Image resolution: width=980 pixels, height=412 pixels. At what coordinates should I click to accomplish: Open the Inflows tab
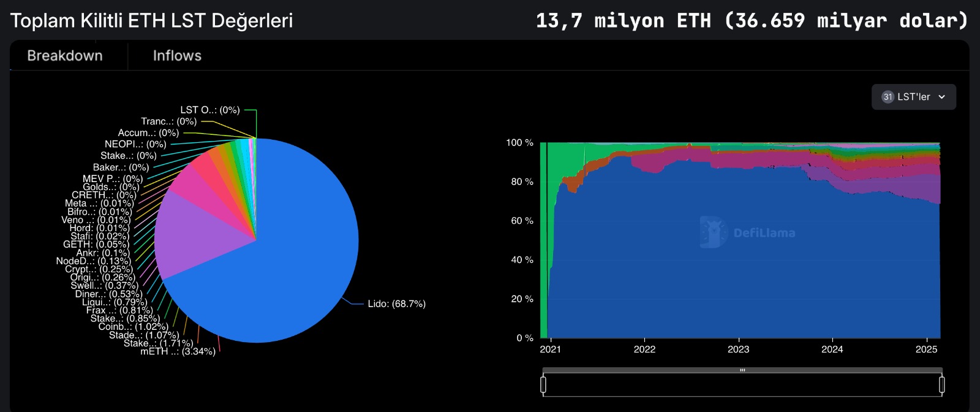(177, 56)
